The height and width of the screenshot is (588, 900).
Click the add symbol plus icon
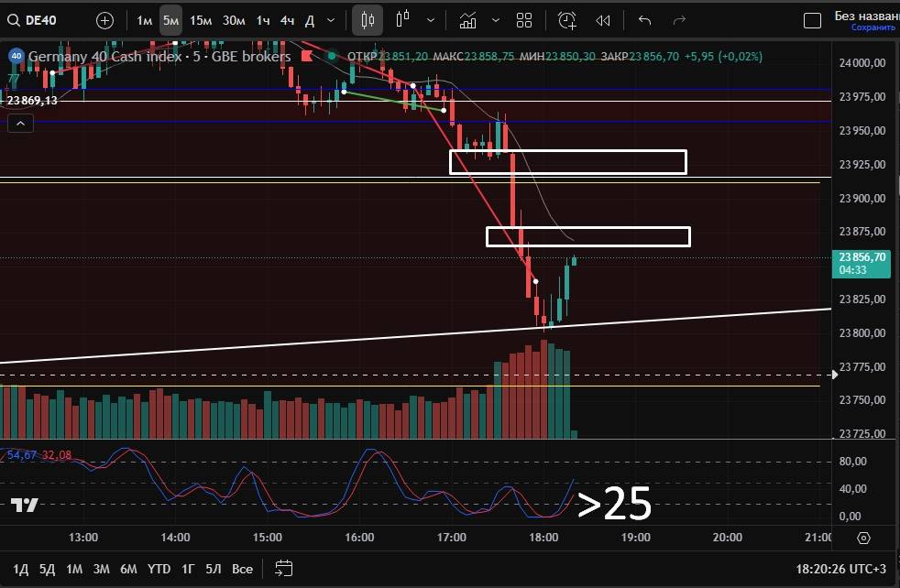coord(105,20)
